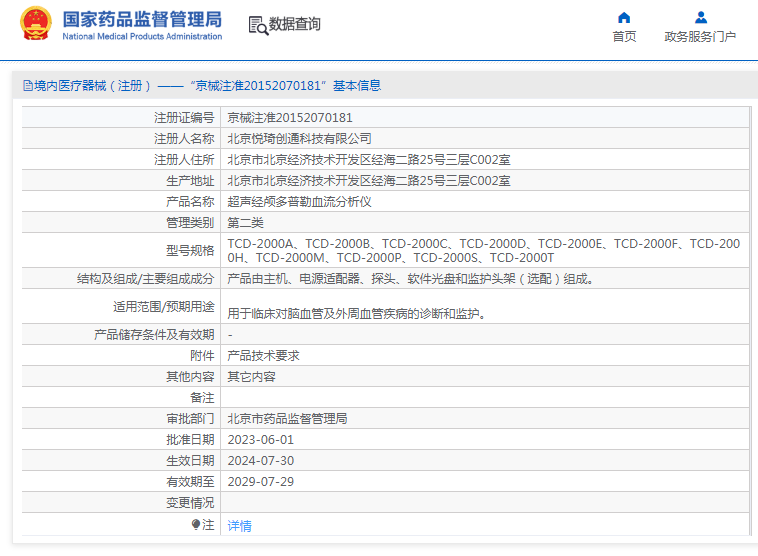Click the user icon above 政务服务门户

(x=700, y=18)
